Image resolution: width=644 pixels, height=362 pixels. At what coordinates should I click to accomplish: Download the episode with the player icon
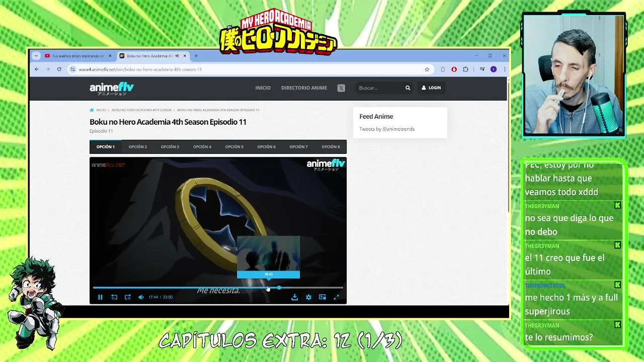(x=295, y=297)
